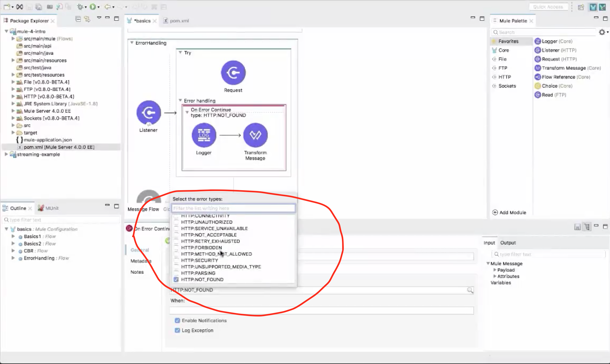Collapse the Try scope triangle
610x364 pixels.
click(x=180, y=53)
